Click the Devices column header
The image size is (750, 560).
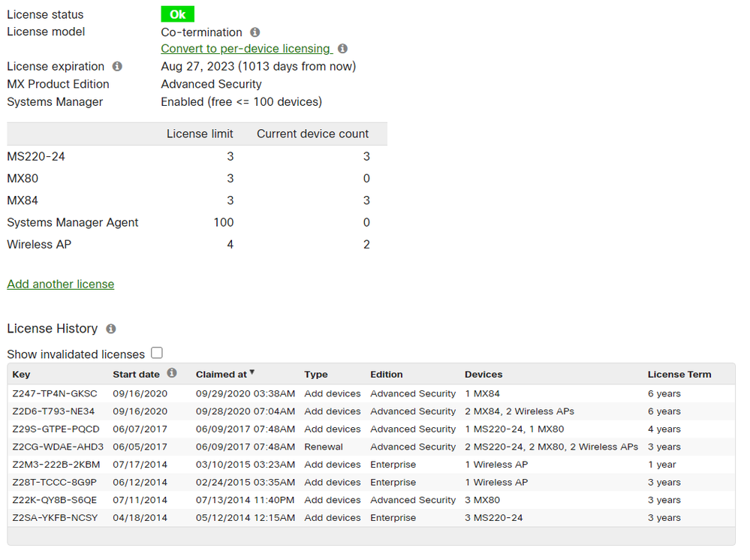tap(483, 375)
